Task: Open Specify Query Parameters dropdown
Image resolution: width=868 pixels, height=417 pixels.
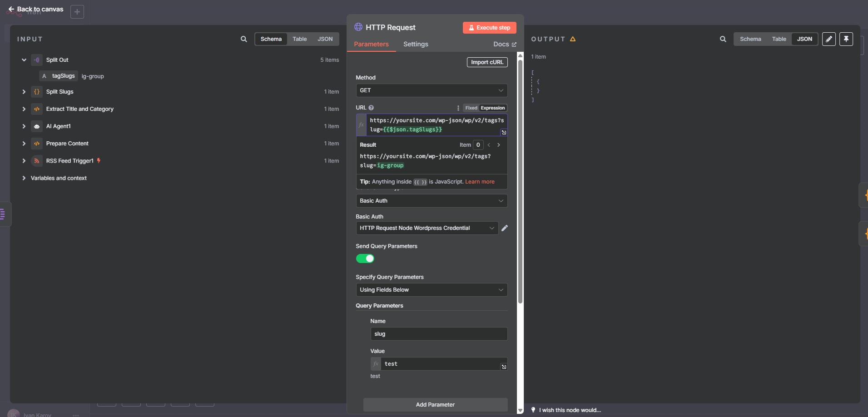Action: tap(432, 290)
